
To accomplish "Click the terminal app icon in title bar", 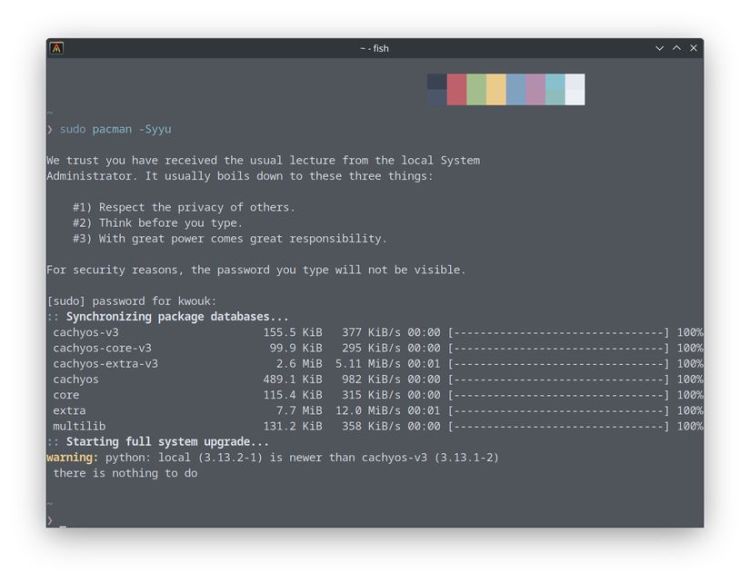I will click(x=57, y=48).
